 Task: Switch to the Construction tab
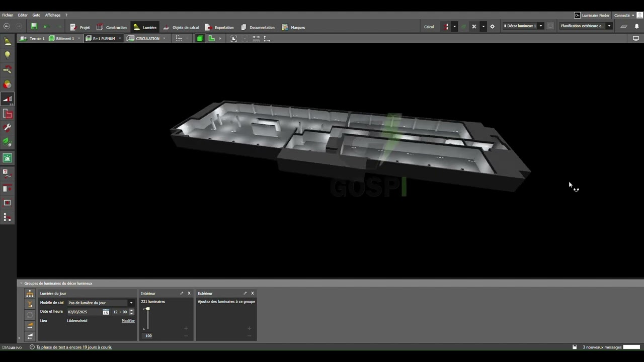112,27
